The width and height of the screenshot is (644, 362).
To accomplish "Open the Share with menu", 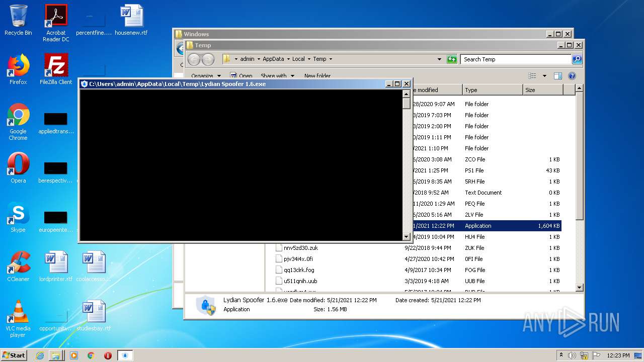I will [x=277, y=76].
